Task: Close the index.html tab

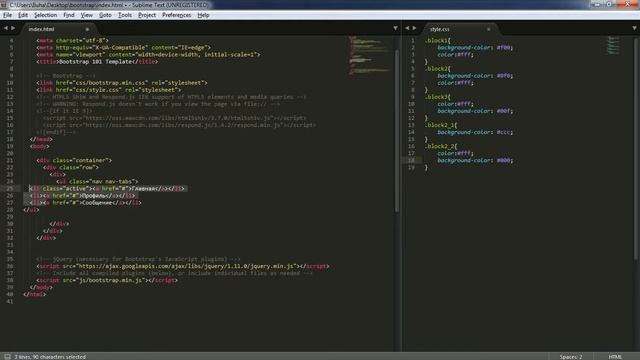Action: 87,29
